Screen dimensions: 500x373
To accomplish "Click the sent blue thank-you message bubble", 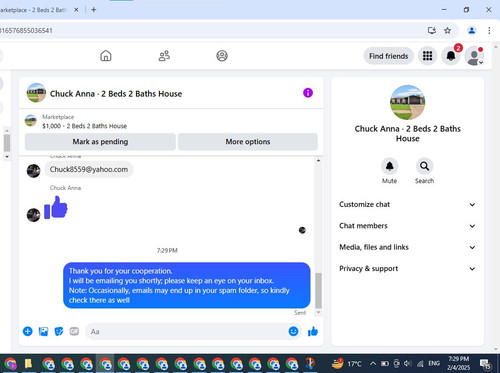I will (187, 285).
